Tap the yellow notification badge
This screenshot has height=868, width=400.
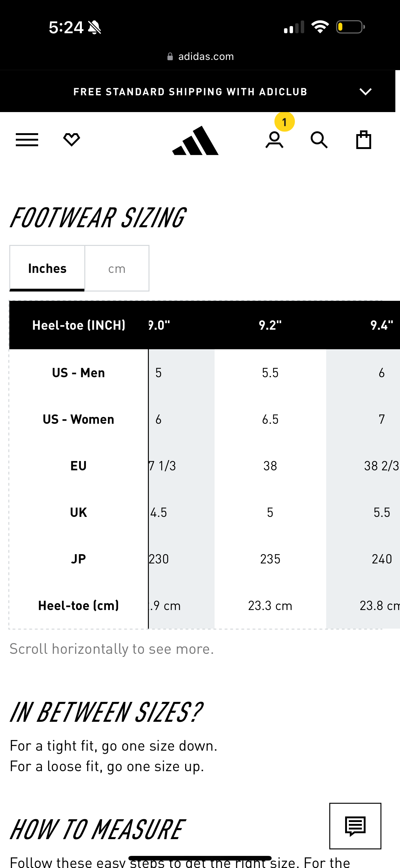285,122
